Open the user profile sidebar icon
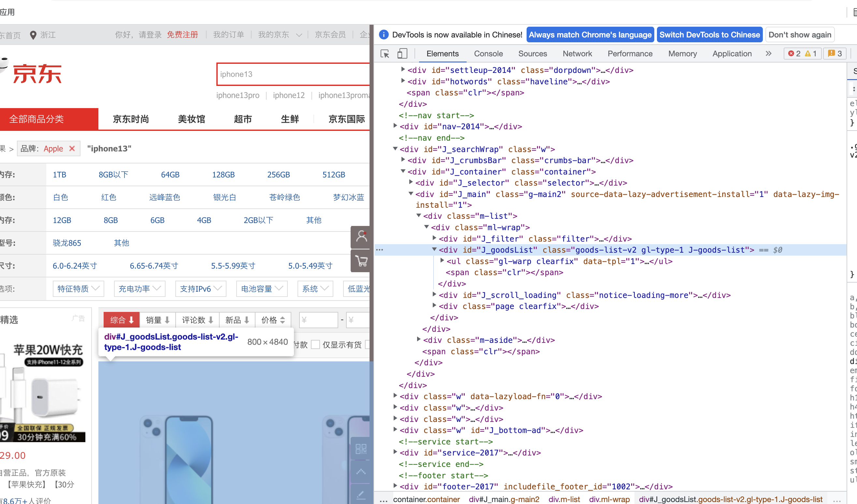857x504 pixels. (361, 237)
